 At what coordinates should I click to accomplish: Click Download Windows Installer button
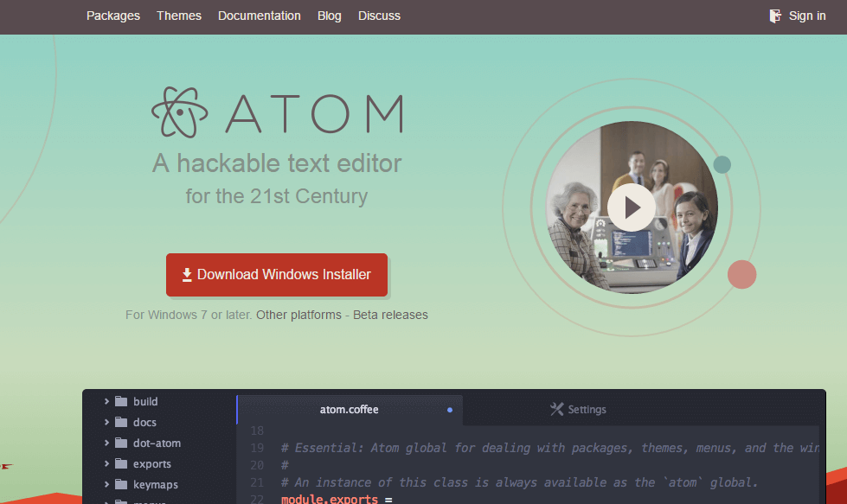[277, 275]
